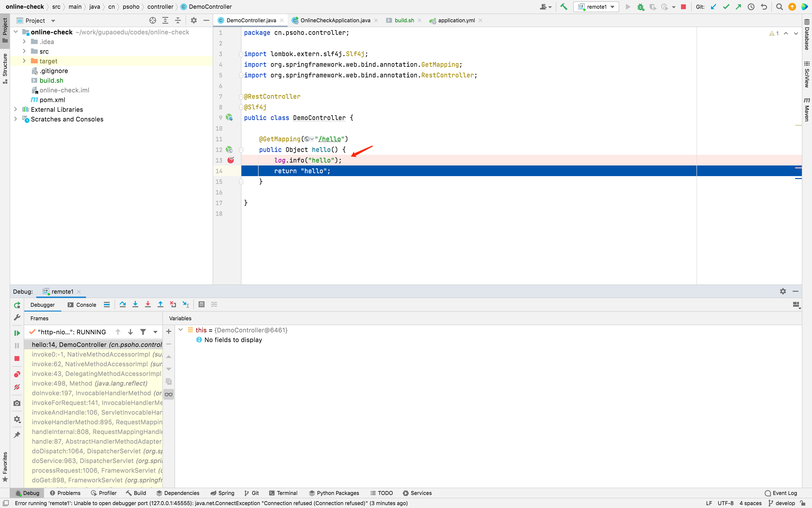812x508 pixels.
Task: Switch to OnlineCheckApplication.java tab
Action: 335,21
